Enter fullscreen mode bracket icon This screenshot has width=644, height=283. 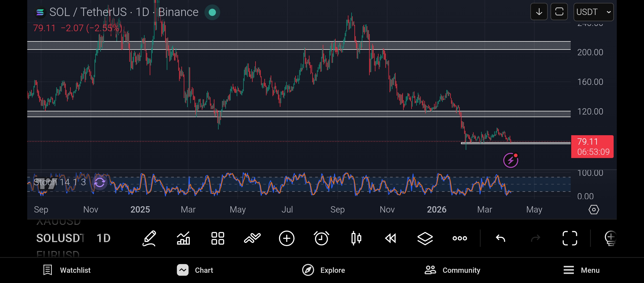pos(570,238)
